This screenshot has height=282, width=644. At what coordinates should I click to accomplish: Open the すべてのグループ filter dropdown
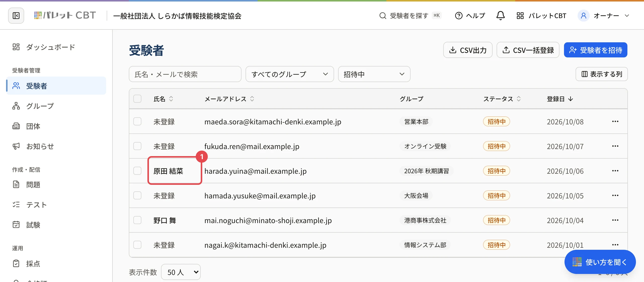tap(290, 74)
